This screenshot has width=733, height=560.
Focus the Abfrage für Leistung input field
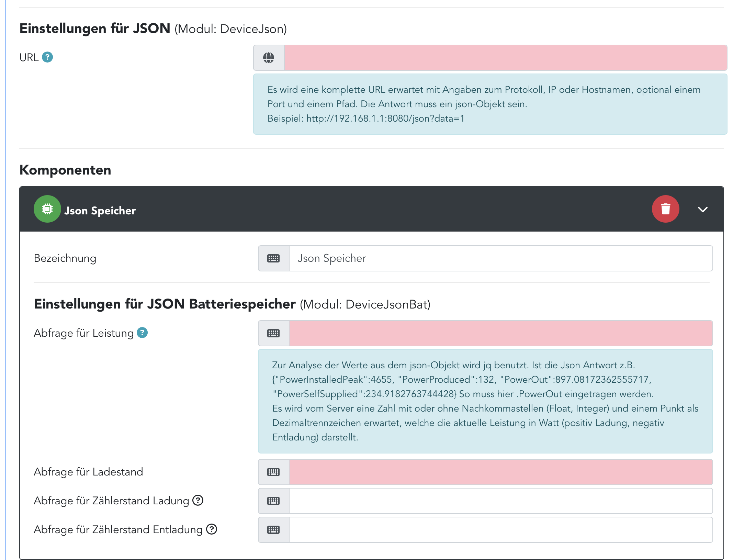(500, 333)
